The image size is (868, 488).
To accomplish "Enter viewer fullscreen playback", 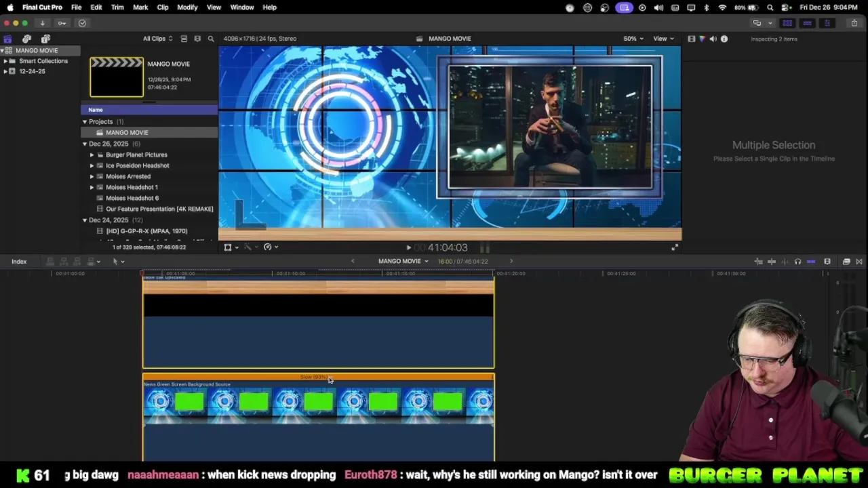I will coord(675,247).
